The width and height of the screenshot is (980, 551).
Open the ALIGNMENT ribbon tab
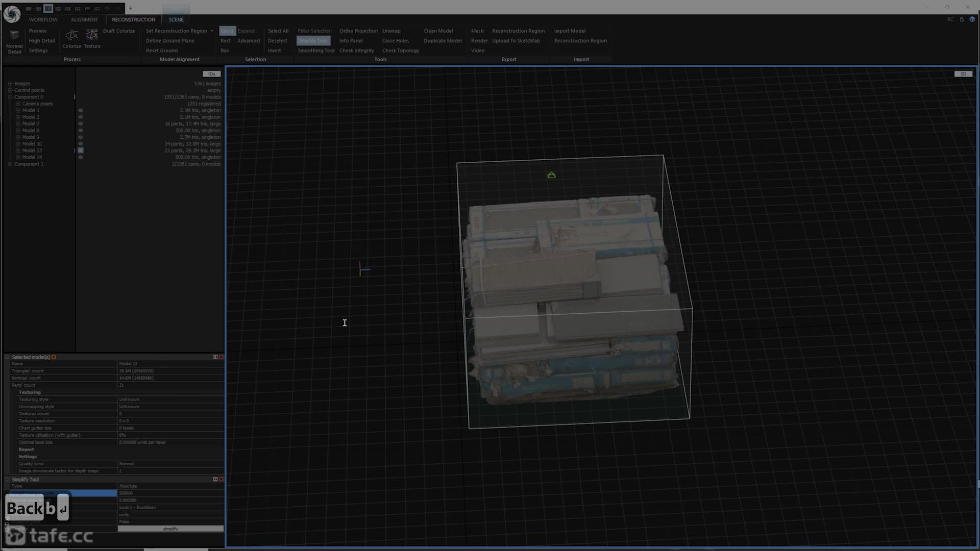click(x=84, y=19)
